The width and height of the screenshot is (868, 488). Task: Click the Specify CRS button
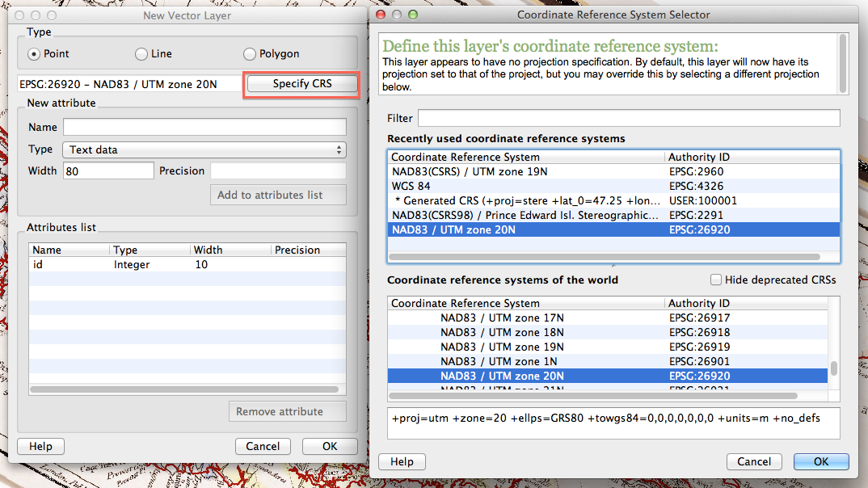click(301, 84)
